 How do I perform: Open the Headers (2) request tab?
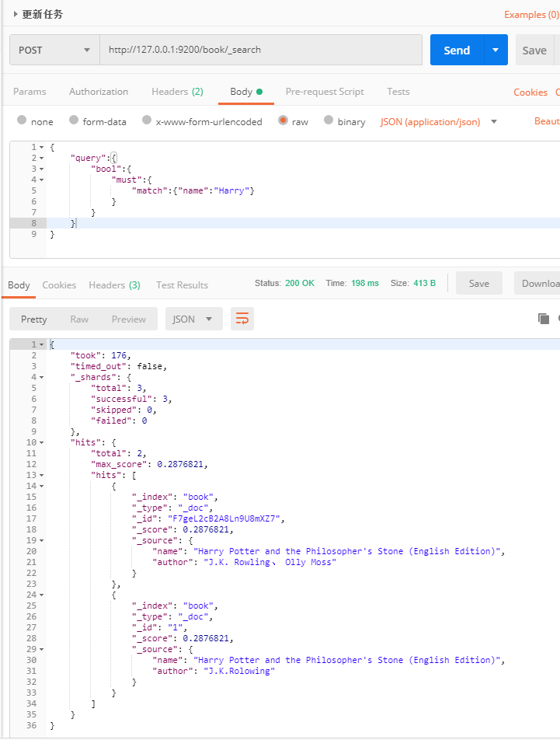pos(177,92)
